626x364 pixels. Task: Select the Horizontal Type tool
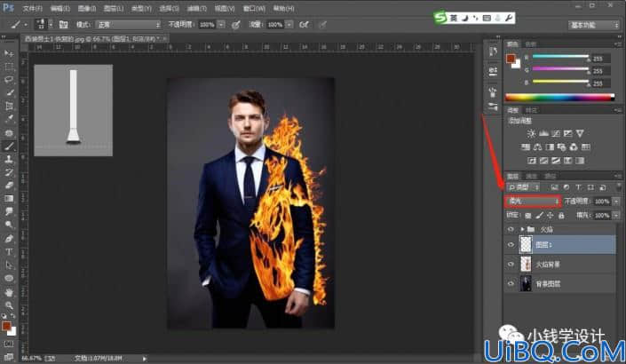[9, 252]
